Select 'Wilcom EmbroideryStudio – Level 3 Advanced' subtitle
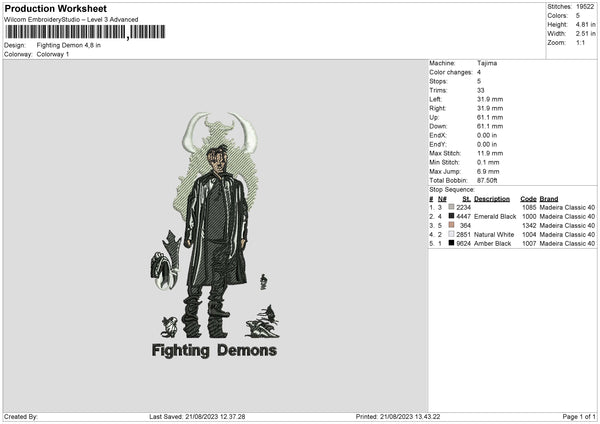Image resolution: width=600 pixels, height=424 pixels. [71, 20]
